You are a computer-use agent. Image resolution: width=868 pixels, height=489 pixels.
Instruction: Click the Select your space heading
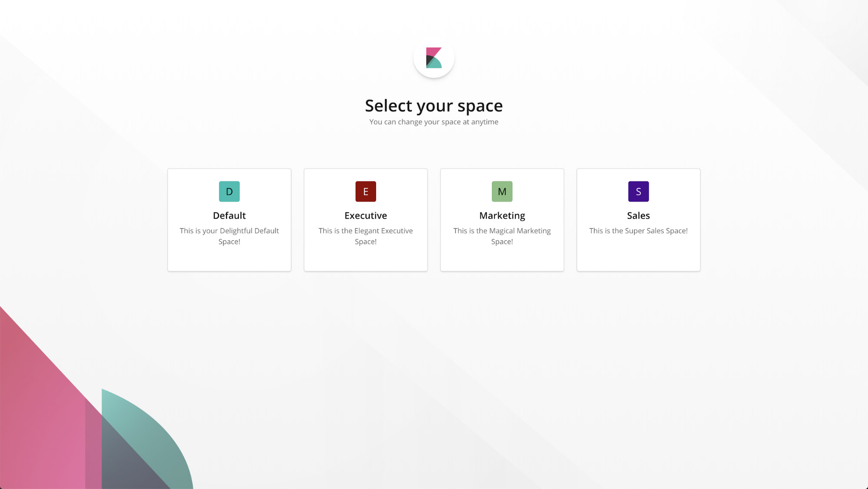coord(433,105)
